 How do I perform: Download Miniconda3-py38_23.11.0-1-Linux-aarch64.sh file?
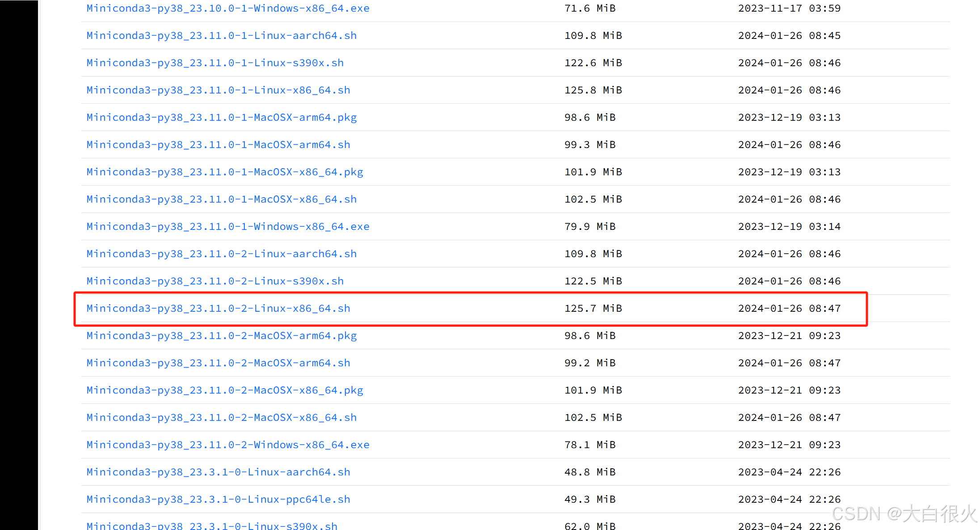click(x=222, y=36)
